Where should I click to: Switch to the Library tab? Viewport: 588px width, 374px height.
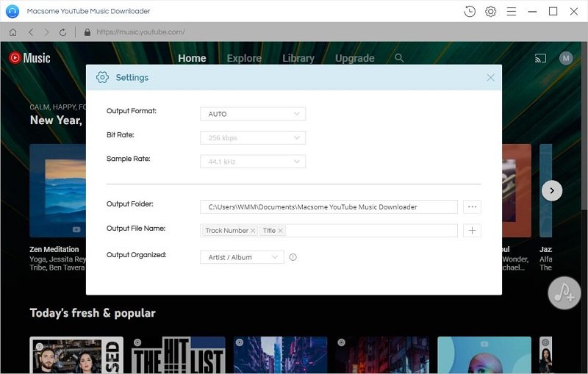tap(298, 58)
